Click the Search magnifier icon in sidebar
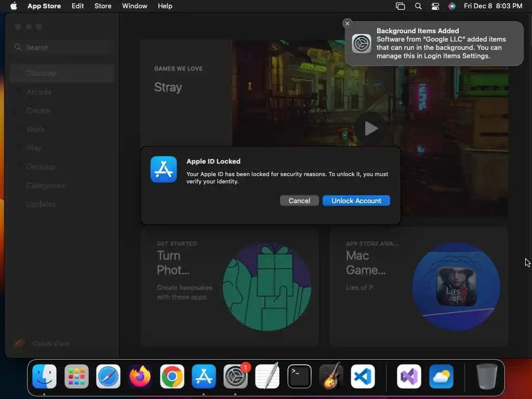The width and height of the screenshot is (532, 399). [x=18, y=47]
